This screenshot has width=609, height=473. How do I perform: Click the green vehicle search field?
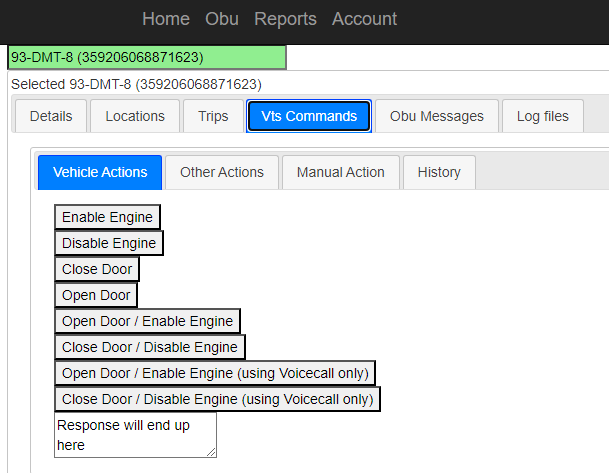[147, 57]
